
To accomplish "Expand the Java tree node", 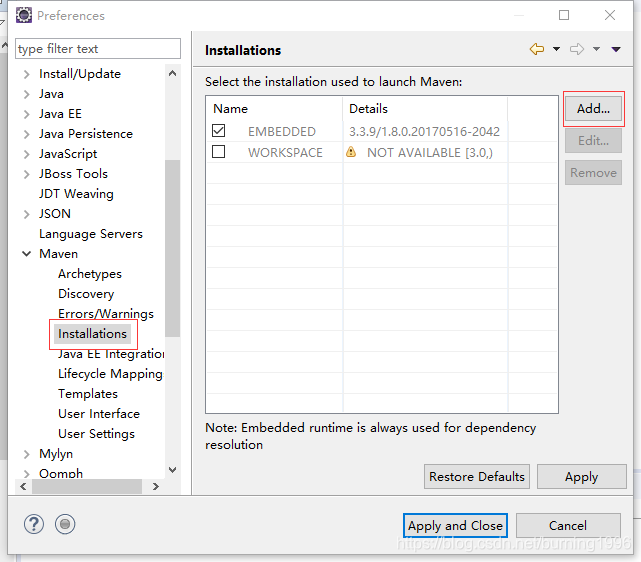I will click(27, 94).
